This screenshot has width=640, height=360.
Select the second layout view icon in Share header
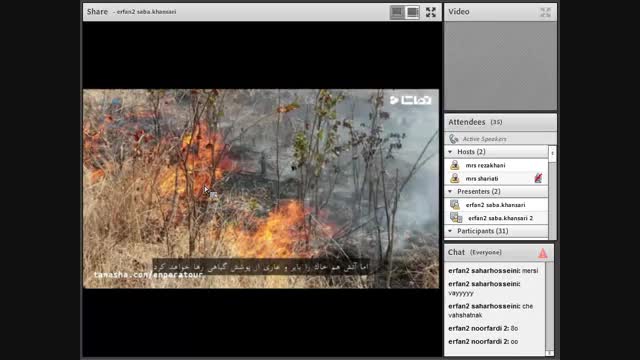(x=412, y=12)
